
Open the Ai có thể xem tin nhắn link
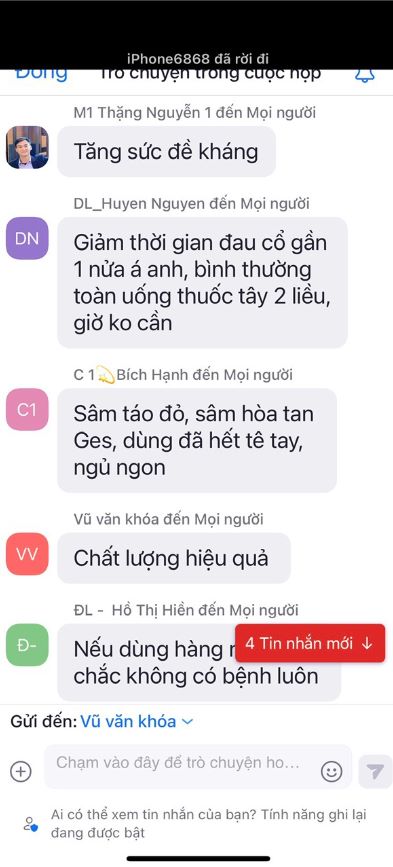[x=209, y=824]
